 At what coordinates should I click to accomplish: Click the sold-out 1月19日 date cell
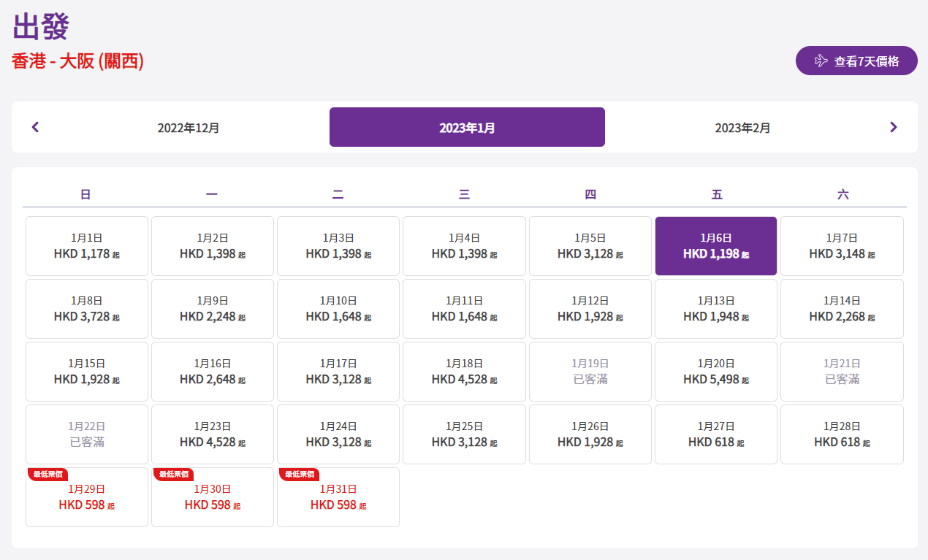pos(590,372)
